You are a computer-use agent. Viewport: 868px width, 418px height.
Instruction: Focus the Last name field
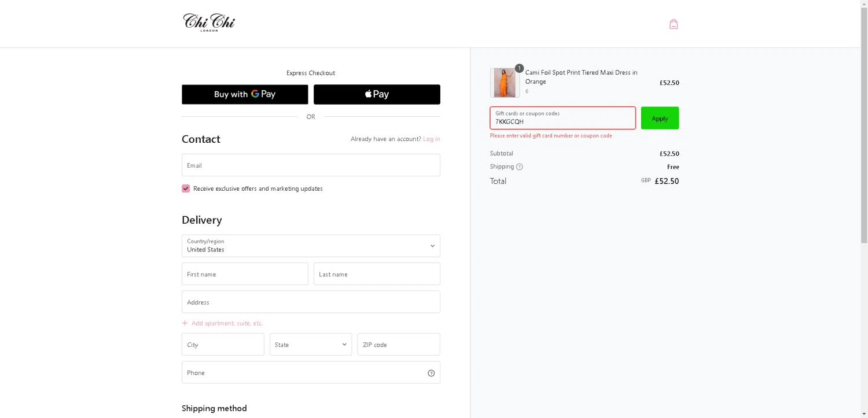point(377,274)
